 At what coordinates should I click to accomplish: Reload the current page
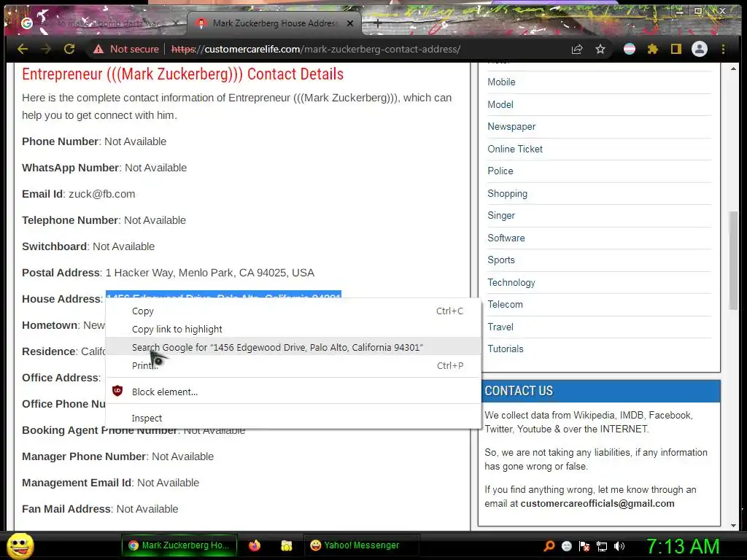69,49
